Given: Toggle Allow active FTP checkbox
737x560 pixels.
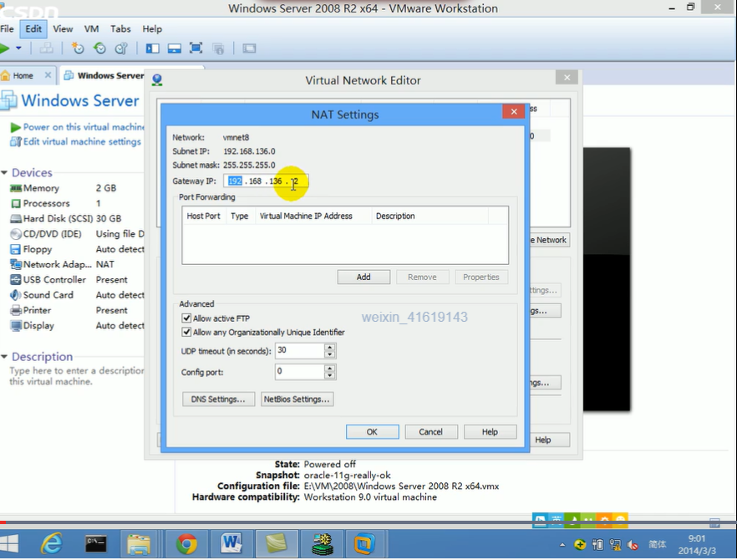Looking at the screenshot, I should pos(186,318).
